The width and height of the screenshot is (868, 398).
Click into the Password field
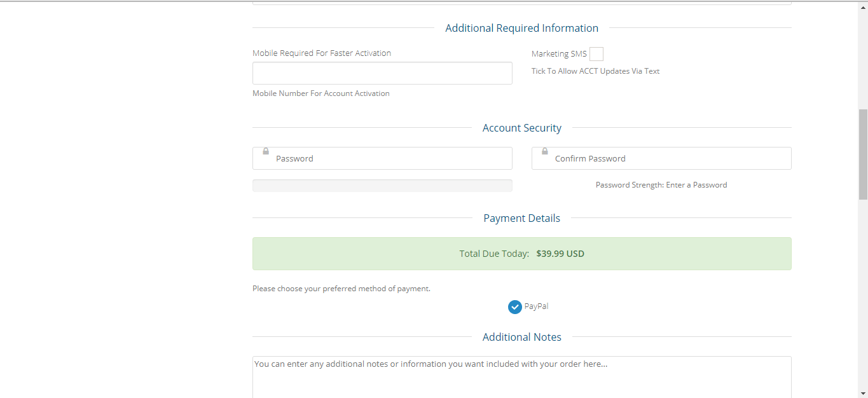click(x=382, y=158)
